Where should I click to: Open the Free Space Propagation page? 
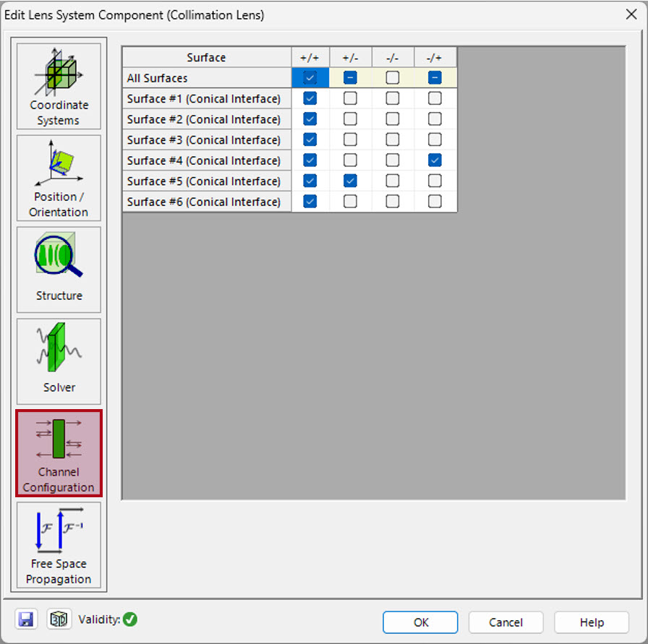tap(59, 545)
